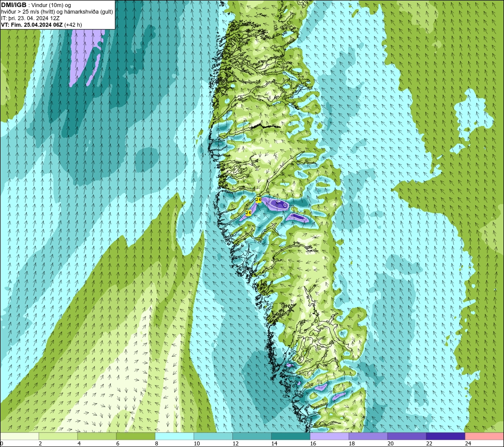
Task: Click the 20–22 violet color swatch
Action: tap(407, 436)
